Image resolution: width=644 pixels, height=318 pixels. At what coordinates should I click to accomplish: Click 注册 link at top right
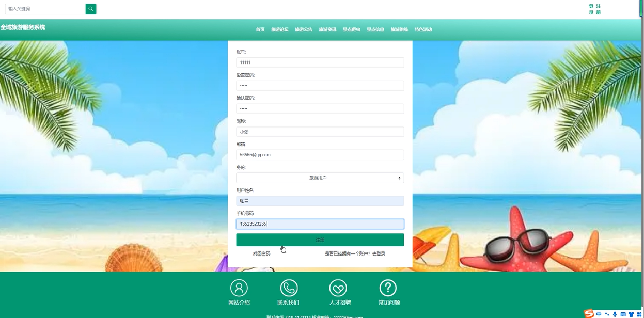click(x=598, y=9)
